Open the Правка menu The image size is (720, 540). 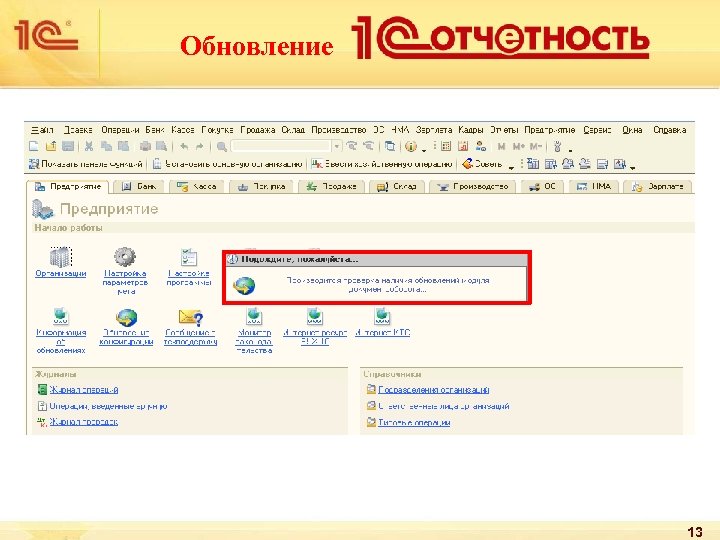click(78, 130)
